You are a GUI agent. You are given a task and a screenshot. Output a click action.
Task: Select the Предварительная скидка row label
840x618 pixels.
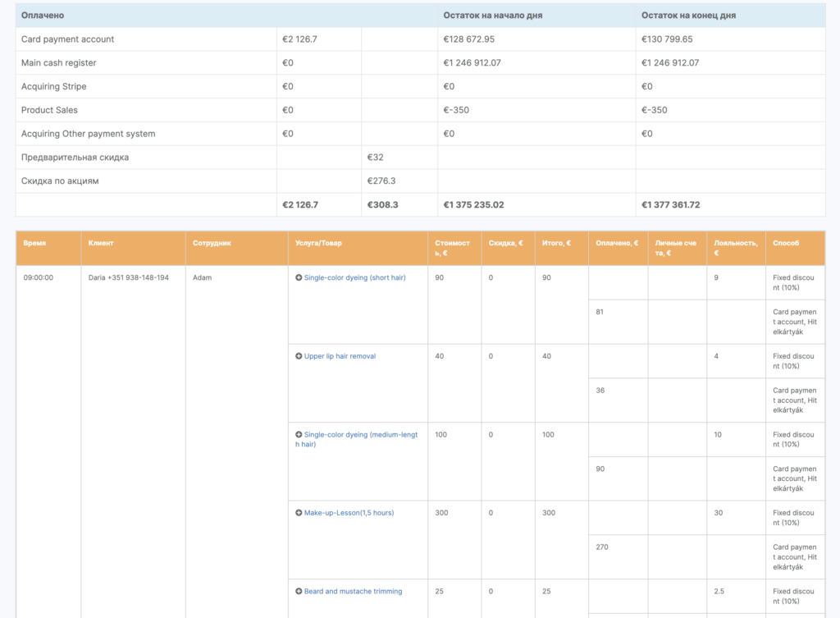point(75,157)
